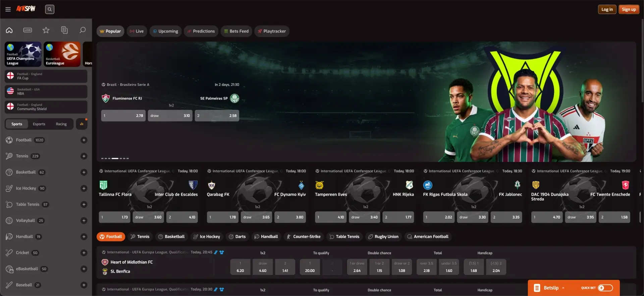The height and width of the screenshot is (296, 644).
Task: Expand Football category with plus button
Action: coord(84,140)
